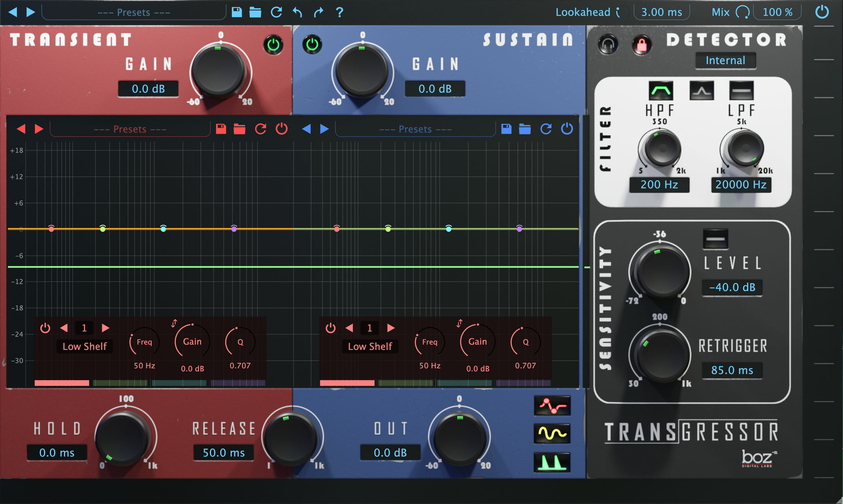The height and width of the screenshot is (504, 843).
Task: Save the transient EQ preset with red floppy icon
Action: 221,129
